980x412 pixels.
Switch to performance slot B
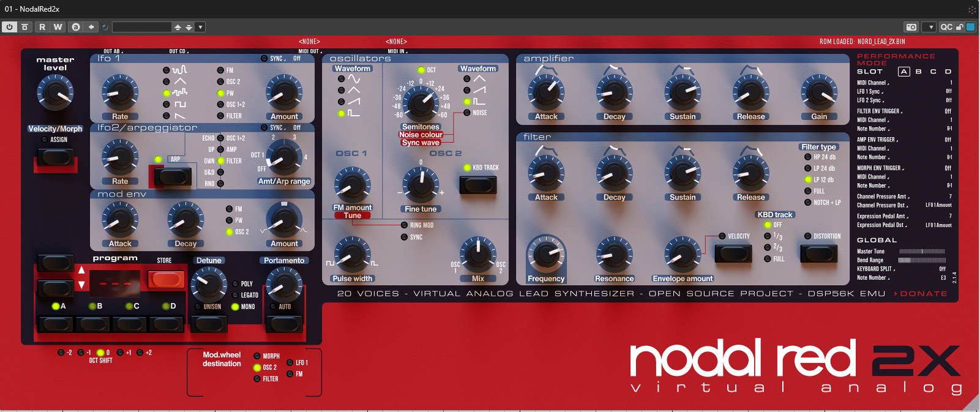(918, 72)
